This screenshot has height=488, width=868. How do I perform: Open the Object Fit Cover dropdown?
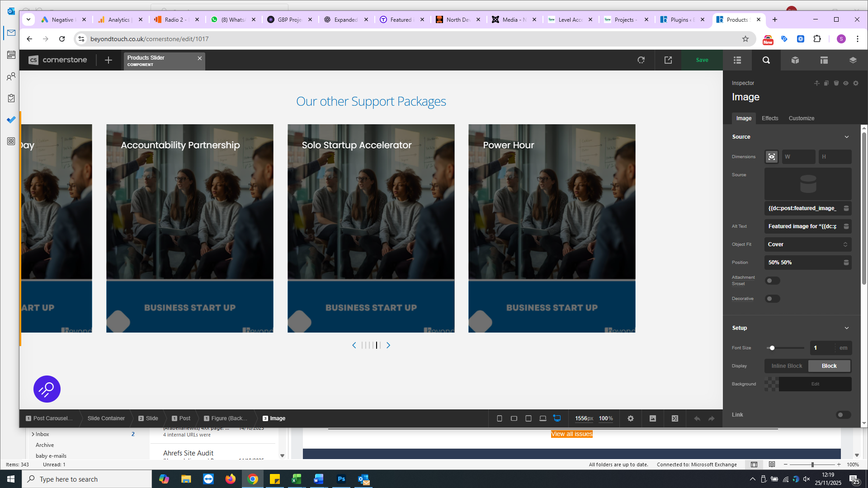point(807,244)
